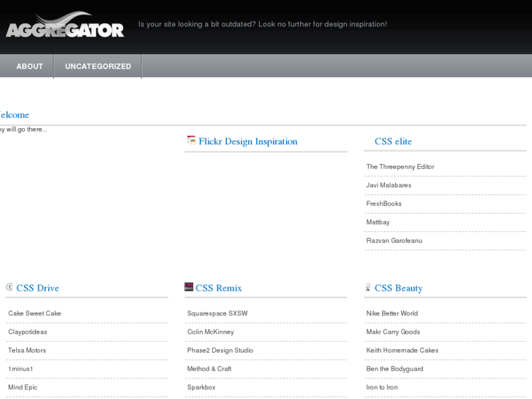Open the Razvan Garofeanu entry
The height and width of the screenshot is (399, 532).
394,240
